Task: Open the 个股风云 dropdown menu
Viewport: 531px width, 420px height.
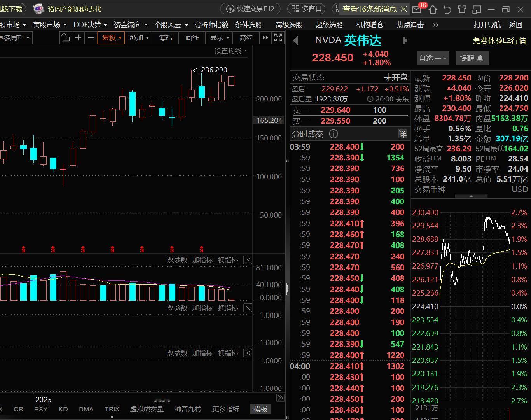Action: pos(171,25)
